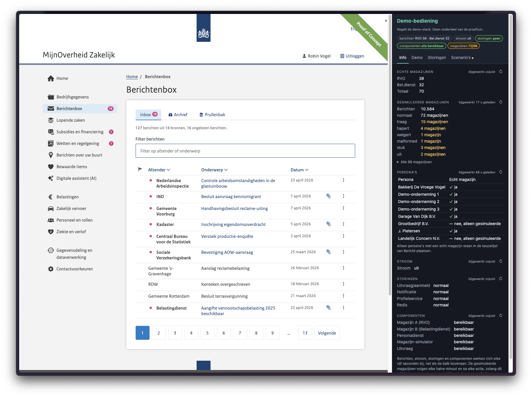The height and width of the screenshot is (397, 532).
Task: Go to page 2 of the inbox
Action: pos(159,333)
